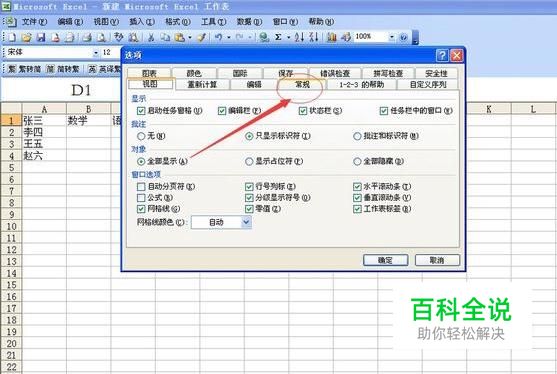Screen dimensions: 557x374
Task: Switch to the 颜色 tab
Action: 194,74
